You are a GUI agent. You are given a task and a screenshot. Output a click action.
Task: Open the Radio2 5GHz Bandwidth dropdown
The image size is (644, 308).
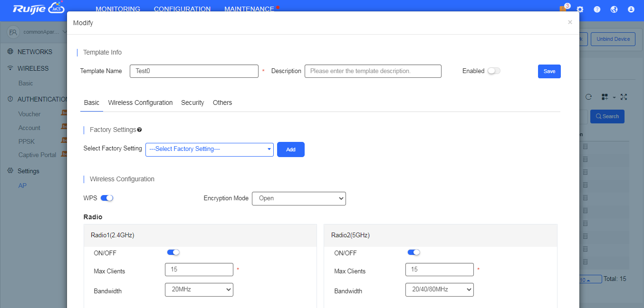tap(439, 289)
